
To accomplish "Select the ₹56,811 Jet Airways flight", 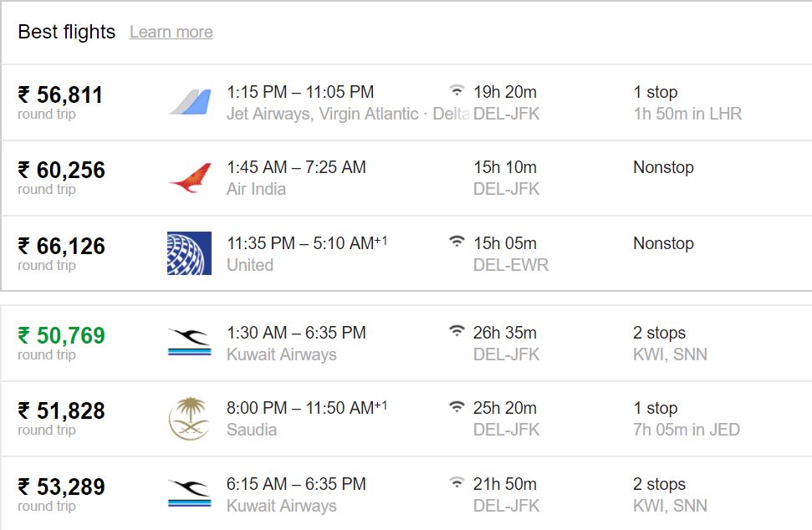I will (x=406, y=103).
